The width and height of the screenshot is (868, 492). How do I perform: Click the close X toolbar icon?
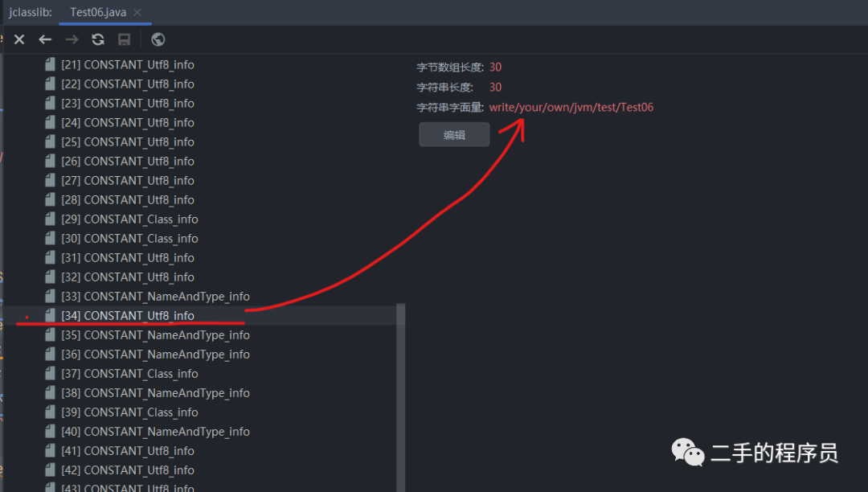(19, 39)
